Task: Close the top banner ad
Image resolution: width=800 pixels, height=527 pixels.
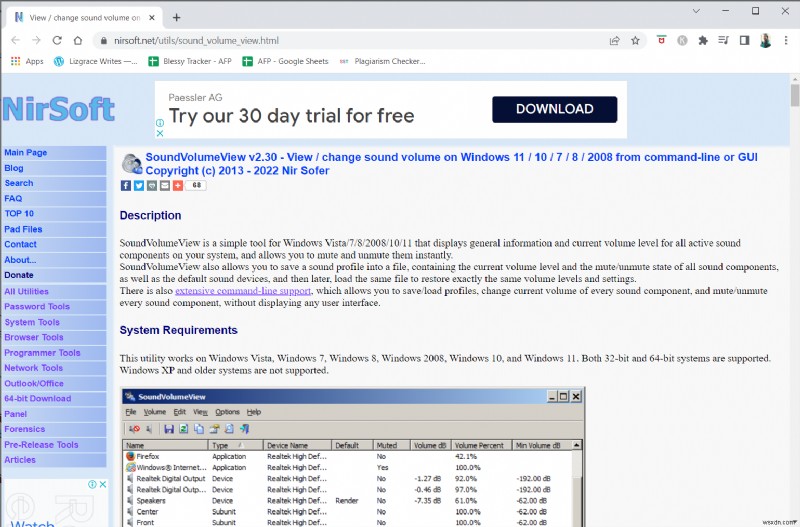Action: tap(160, 133)
